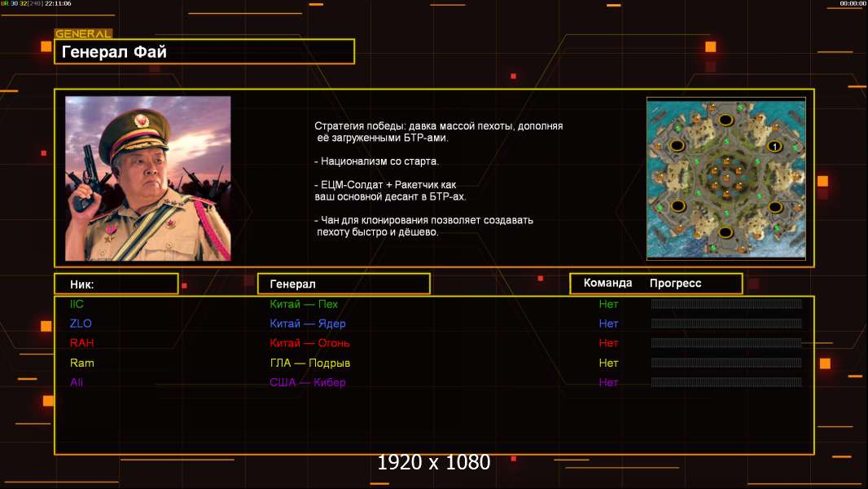Viewport: 868px width, 489px height.
Task: Select player name IIC
Action: click(x=77, y=304)
